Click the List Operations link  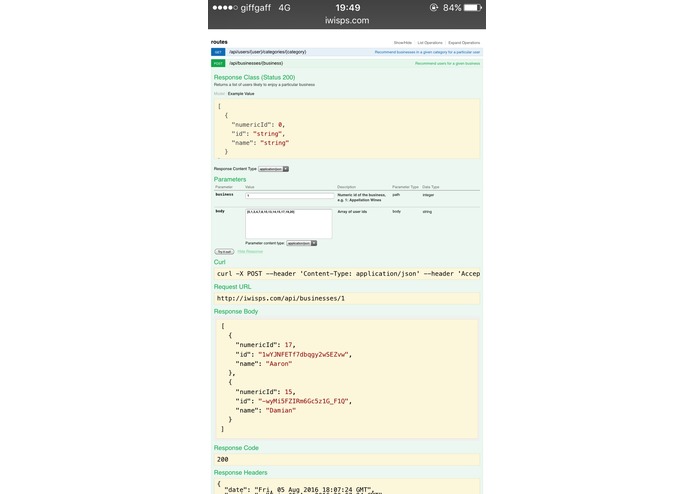[430, 43]
